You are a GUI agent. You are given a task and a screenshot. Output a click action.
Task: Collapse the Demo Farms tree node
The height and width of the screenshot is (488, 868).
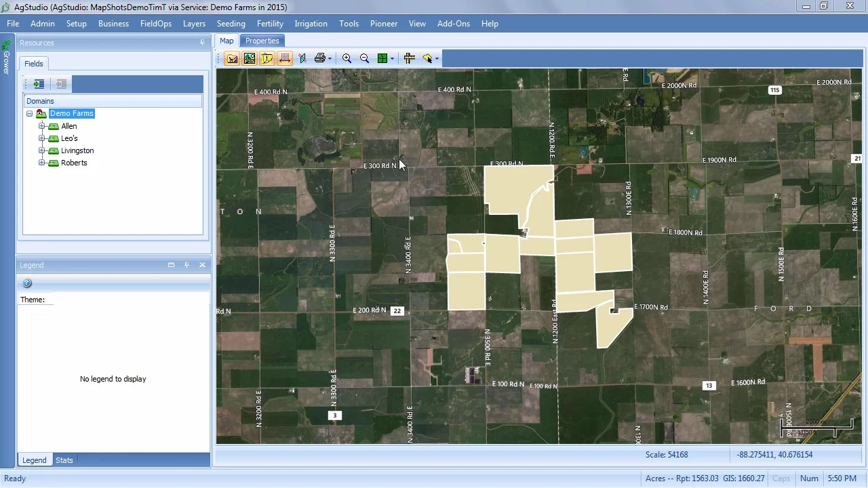point(30,114)
